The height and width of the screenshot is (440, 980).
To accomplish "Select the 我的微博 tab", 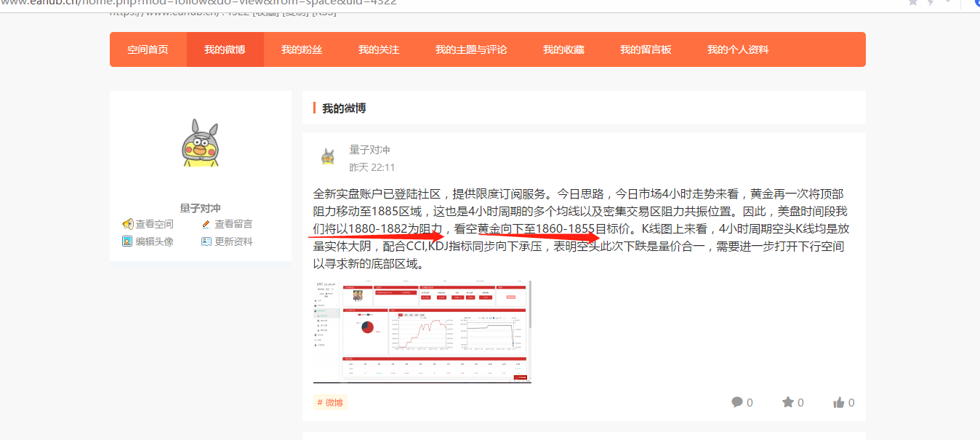I will (x=225, y=49).
